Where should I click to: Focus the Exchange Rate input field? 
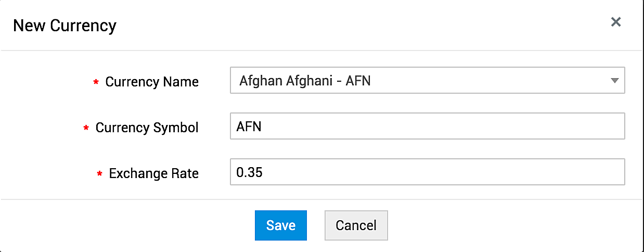tap(427, 172)
